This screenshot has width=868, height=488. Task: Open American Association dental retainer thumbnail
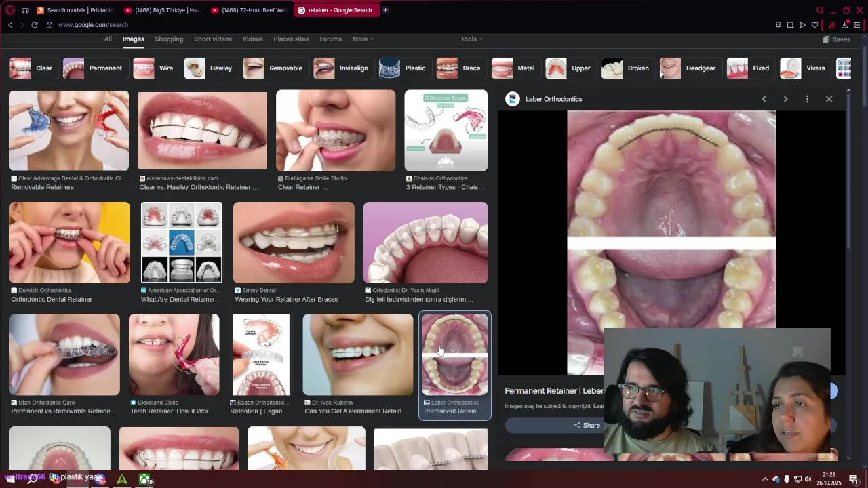click(x=182, y=243)
